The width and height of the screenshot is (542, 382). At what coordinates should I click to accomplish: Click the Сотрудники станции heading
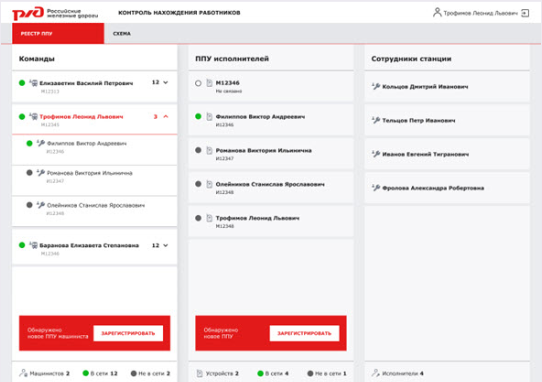(411, 59)
